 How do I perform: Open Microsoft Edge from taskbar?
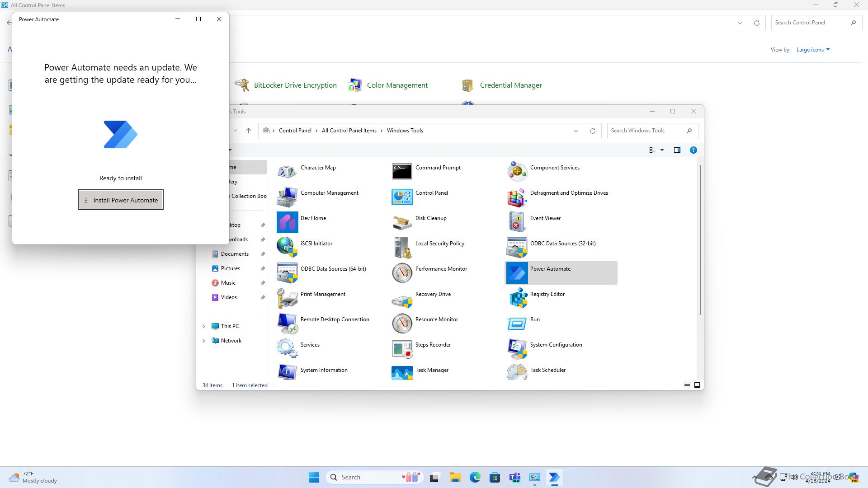pos(475,477)
